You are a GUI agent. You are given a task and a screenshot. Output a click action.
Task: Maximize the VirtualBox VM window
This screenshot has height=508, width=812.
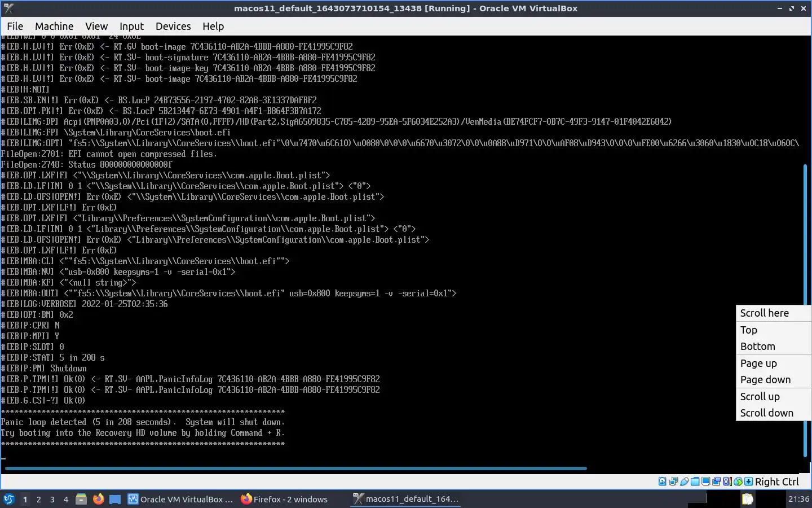(x=792, y=8)
